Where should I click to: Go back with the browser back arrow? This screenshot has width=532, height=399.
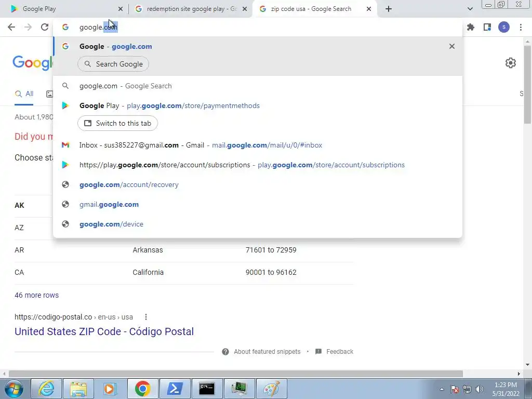click(11, 27)
